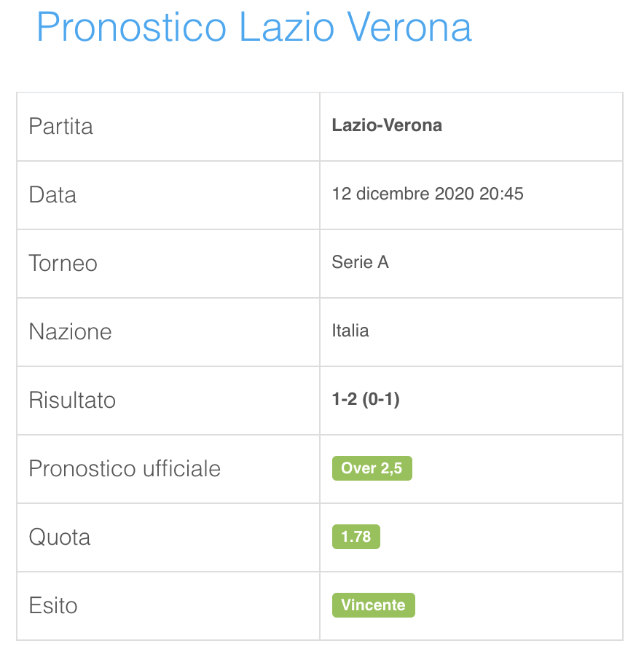
Task: Click the Over 2,5 prediction badge
Action: point(372,468)
